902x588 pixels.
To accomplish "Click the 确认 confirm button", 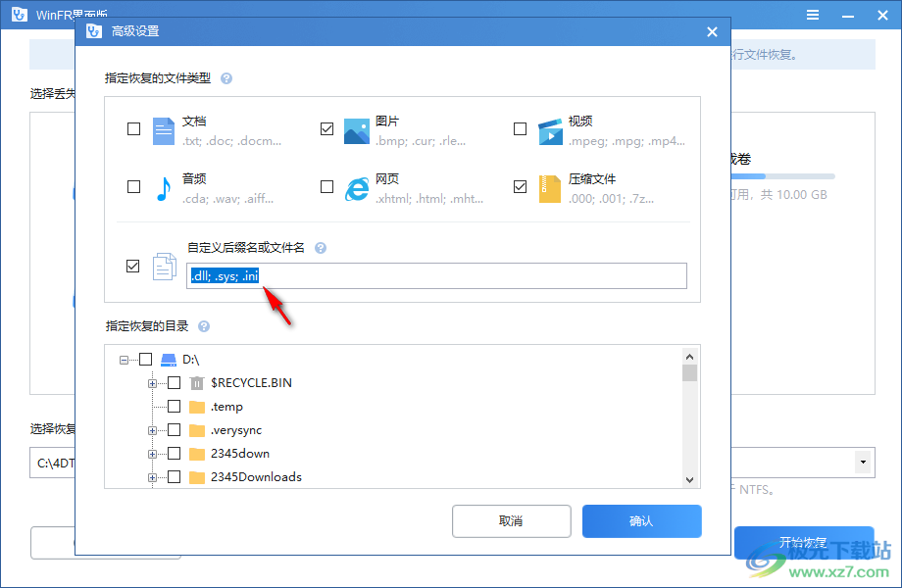I will (x=641, y=520).
